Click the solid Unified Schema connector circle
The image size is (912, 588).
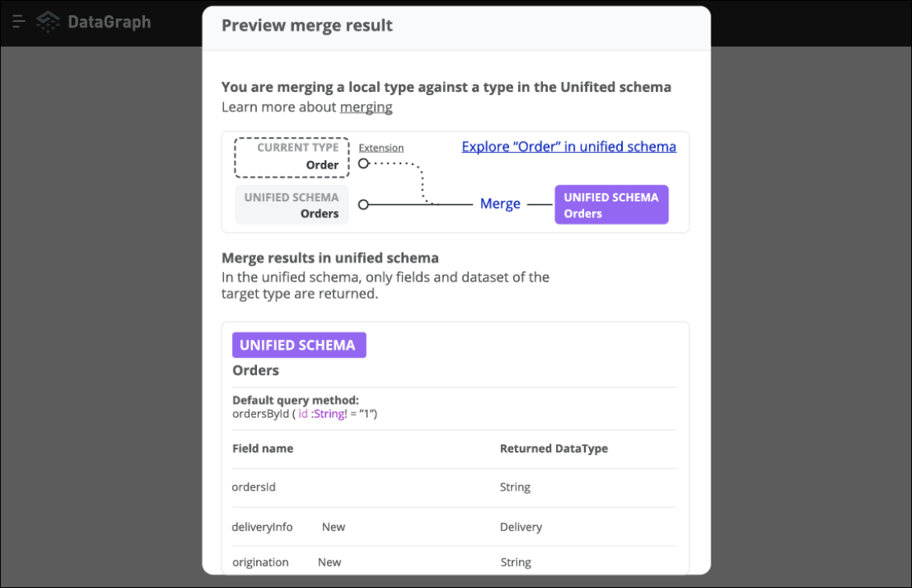[x=363, y=205]
